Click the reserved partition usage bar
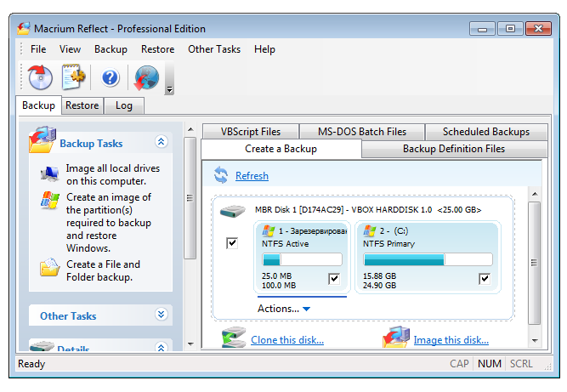This screenshot has width=567, height=392. (302, 259)
